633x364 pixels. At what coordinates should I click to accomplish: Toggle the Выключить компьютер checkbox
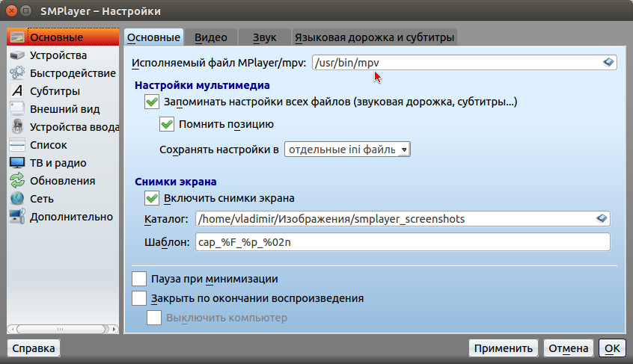(154, 318)
